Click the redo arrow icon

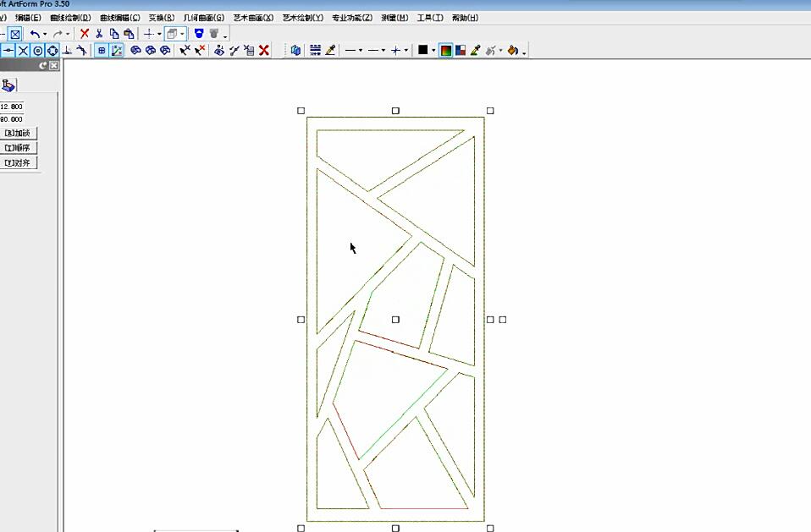click(x=58, y=34)
